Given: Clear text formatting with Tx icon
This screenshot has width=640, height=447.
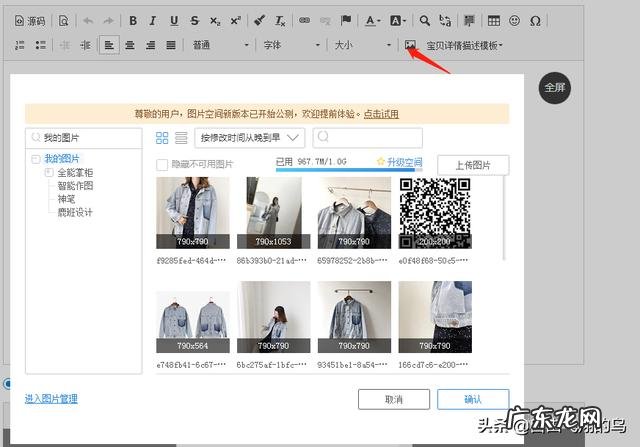Looking at the screenshot, I should tap(280, 21).
